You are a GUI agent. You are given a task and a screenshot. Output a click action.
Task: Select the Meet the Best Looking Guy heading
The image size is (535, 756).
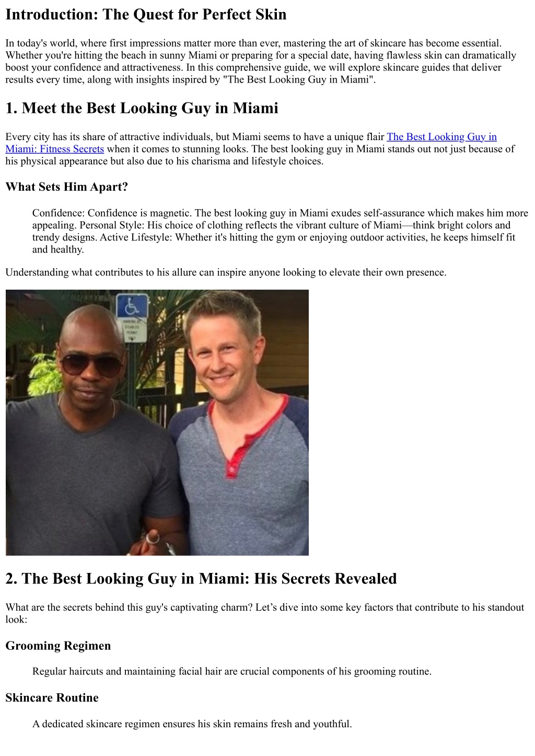tap(142, 108)
